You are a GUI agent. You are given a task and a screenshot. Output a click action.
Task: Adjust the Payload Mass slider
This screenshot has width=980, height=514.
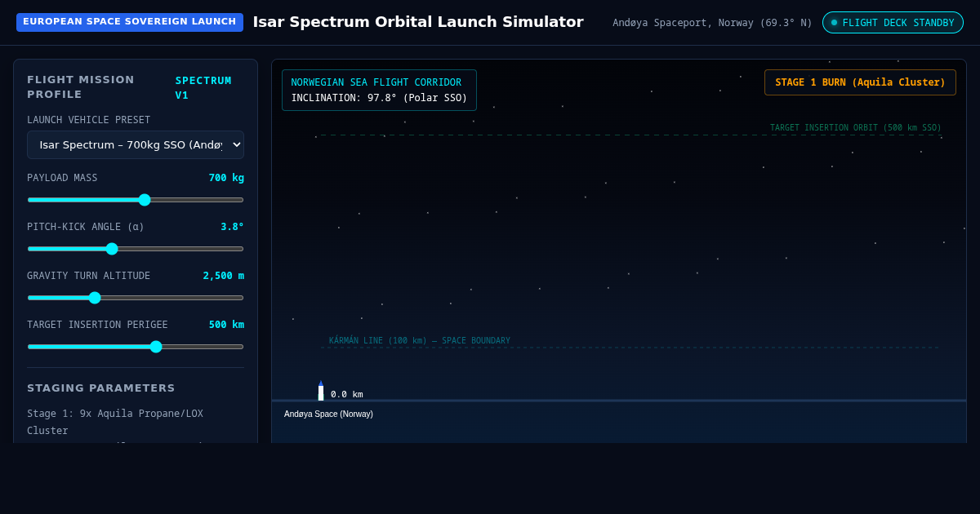(136, 200)
